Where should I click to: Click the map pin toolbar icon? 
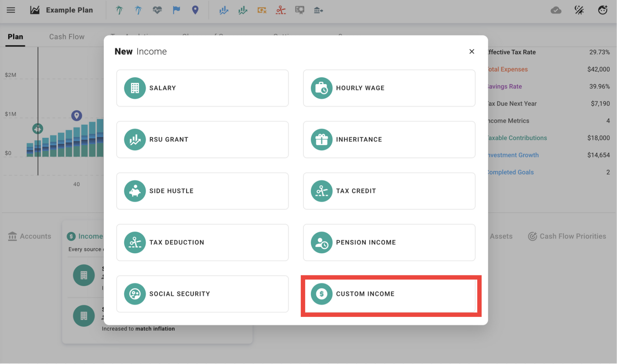(195, 10)
